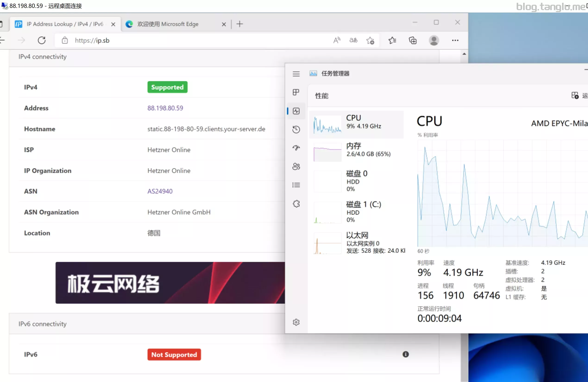The image size is (588, 382).
Task: Open Task Manager hamburger navigation menu
Action: click(296, 74)
